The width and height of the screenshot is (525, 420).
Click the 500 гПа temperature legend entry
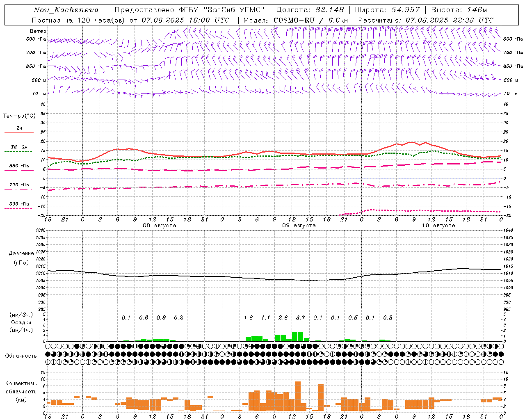(x=19, y=204)
